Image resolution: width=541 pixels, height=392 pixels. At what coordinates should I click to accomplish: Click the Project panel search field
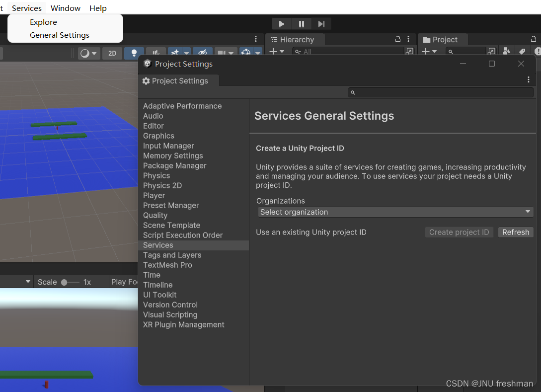(x=466, y=52)
